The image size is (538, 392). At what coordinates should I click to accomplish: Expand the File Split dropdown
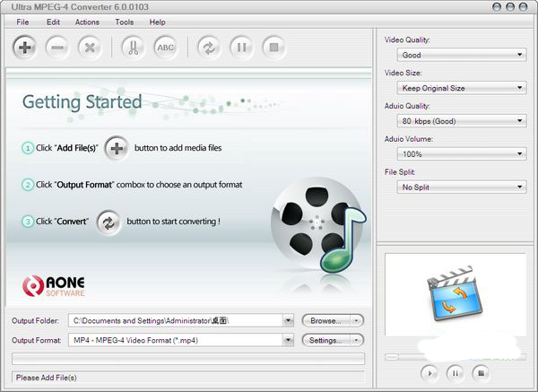(519, 187)
